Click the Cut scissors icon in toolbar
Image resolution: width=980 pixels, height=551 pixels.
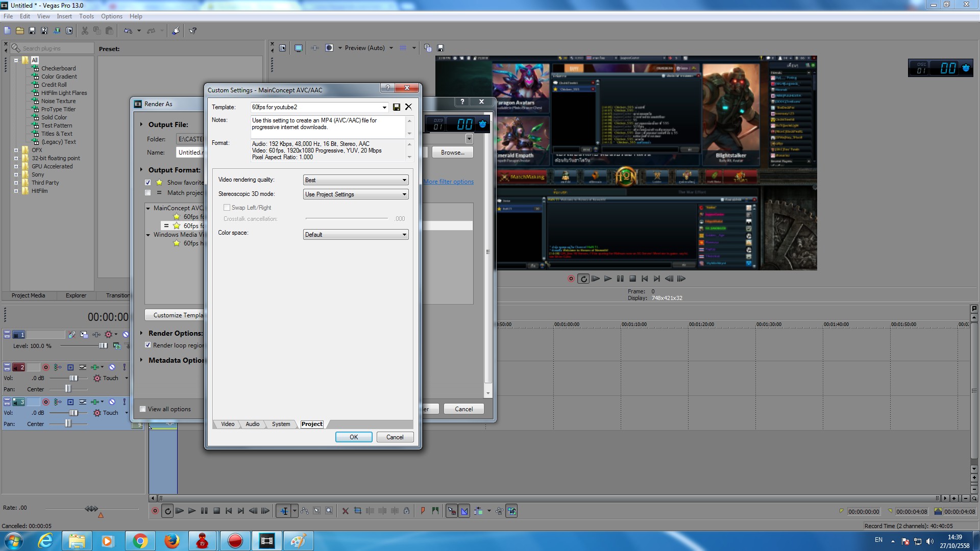[85, 31]
